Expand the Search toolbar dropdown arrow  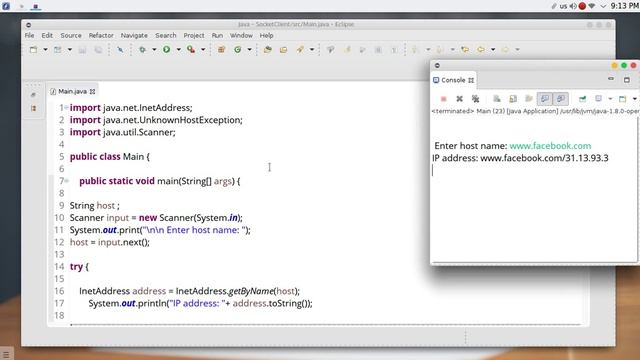[312, 50]
